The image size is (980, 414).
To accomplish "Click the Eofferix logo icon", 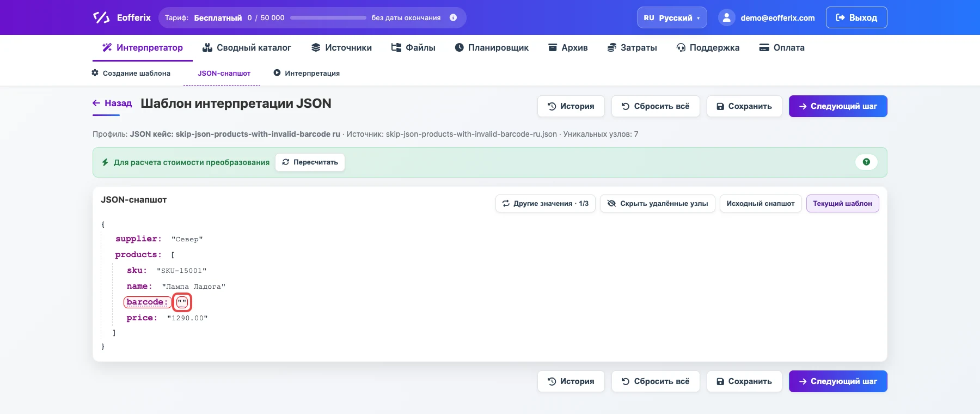I will pyautogui.click(x=101, y=17).
